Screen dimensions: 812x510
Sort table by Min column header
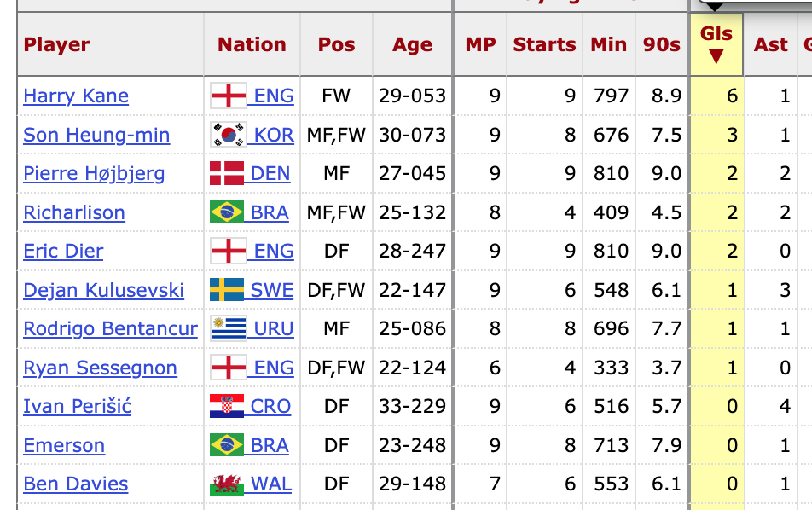tap(609, 44)
